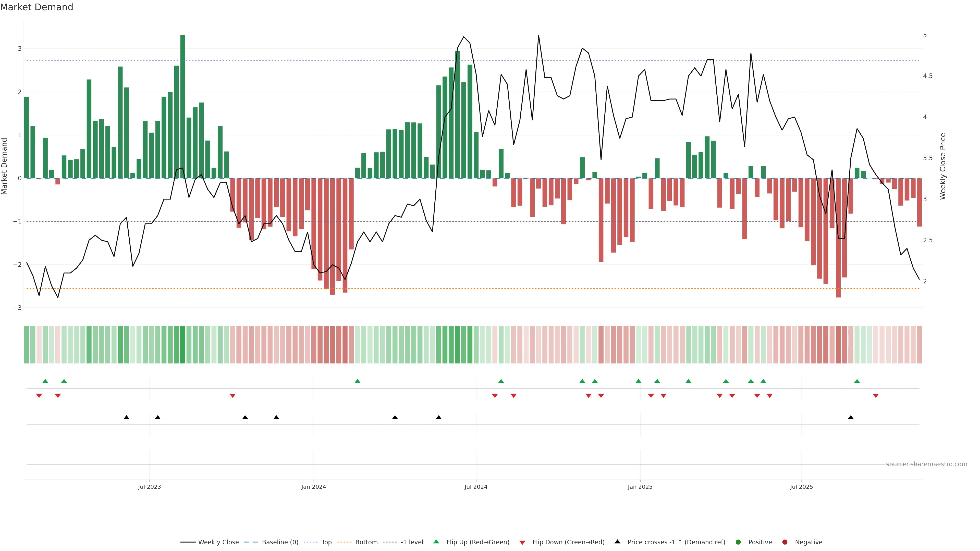Click the rightmost black price-cross triangle marker
Viewport: 980px width, 551px height.
coord(851,418)
